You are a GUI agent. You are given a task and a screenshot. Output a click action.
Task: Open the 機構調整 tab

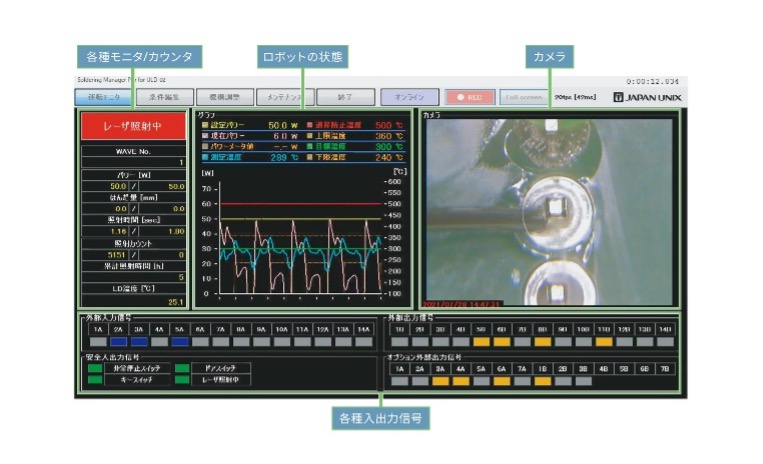(x=225, y=97)
